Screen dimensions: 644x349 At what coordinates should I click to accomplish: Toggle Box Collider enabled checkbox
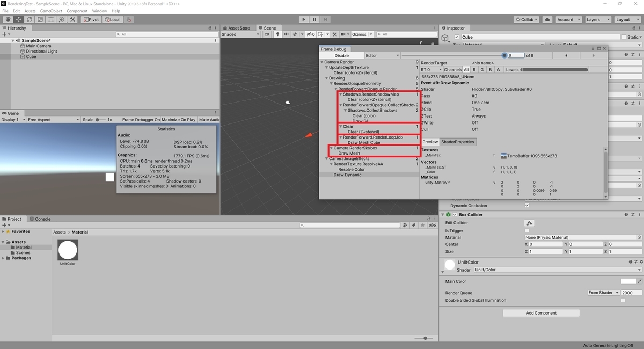pos(455,215)
